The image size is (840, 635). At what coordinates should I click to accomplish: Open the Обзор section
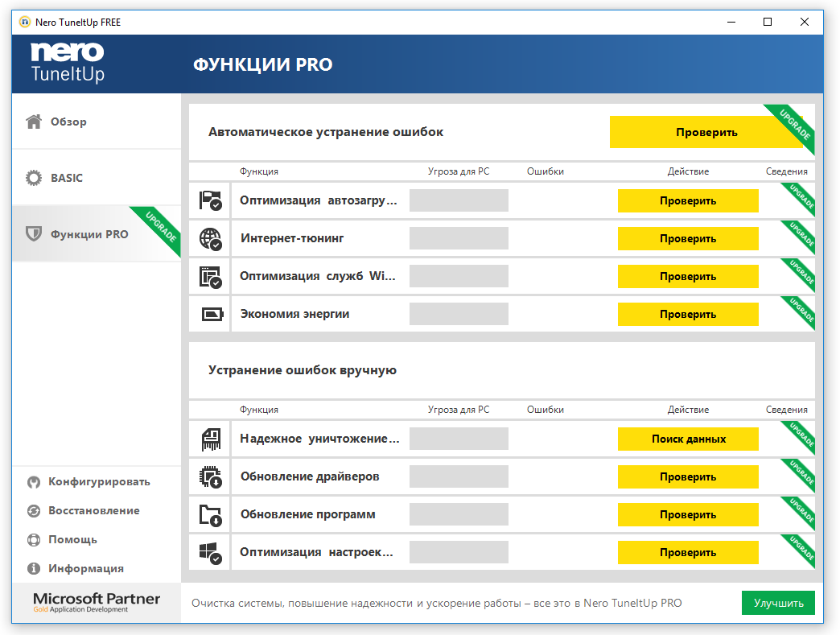point(97,122)
